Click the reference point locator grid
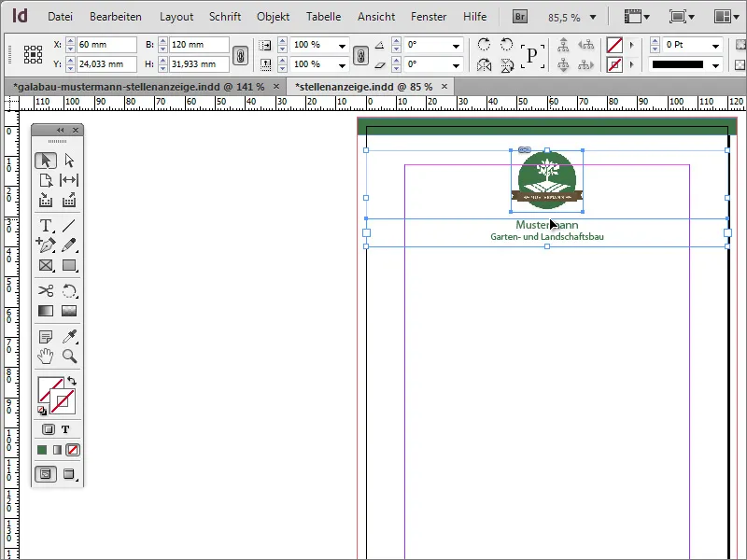This screenshot has width=747, height=560. 34,55
